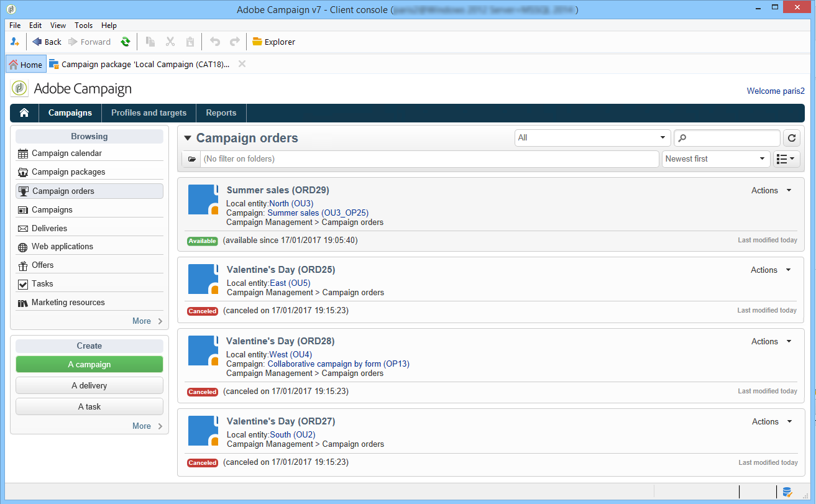Open the 'Newest first' sort dropdown
816x504 pixels.
click(716, 159)
